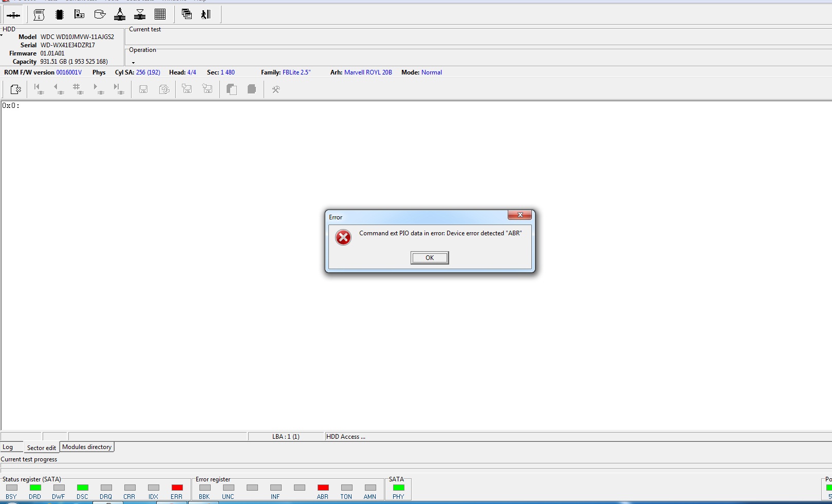Click the go-to sector number (#) icon
The width and height of the screenshot is (832, 504).
(78, 89)
